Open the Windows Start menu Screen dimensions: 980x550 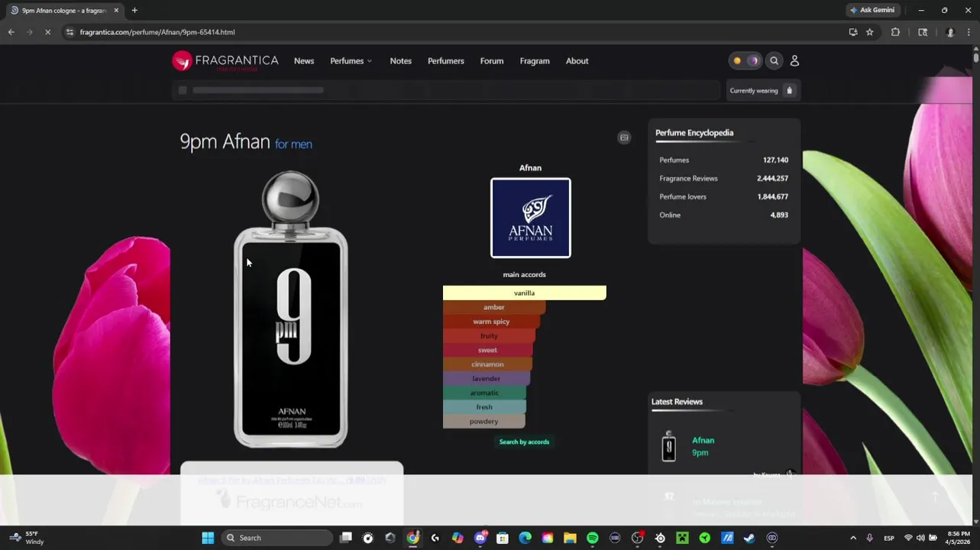pyautogui.click(x=208, y=538)
